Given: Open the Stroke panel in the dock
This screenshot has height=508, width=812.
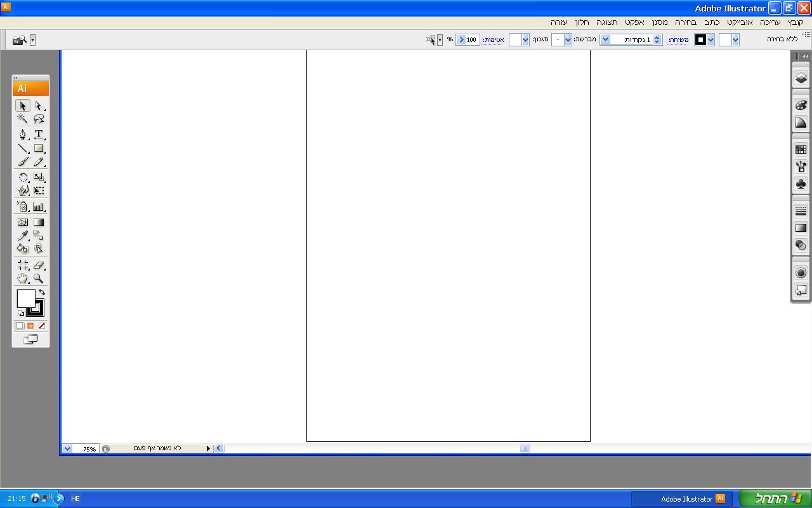Looking at the screenshot, I should click(x=801, y=211).
